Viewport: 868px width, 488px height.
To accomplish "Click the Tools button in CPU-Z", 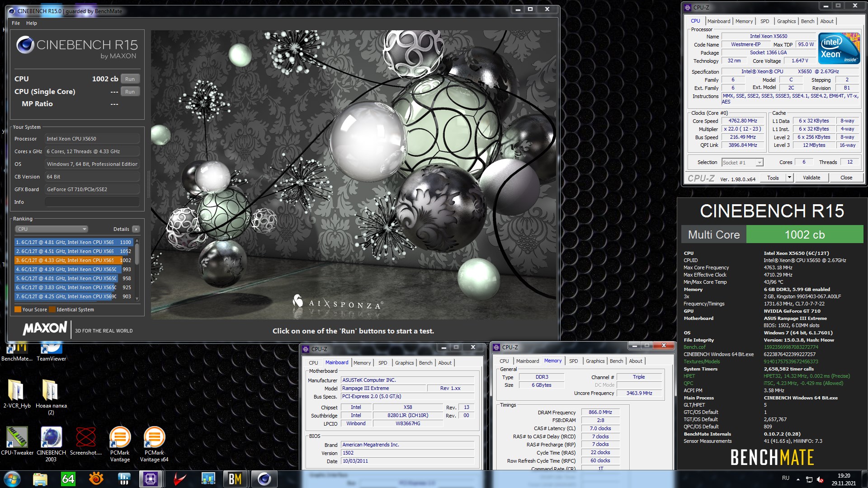I will coord(773,178).
